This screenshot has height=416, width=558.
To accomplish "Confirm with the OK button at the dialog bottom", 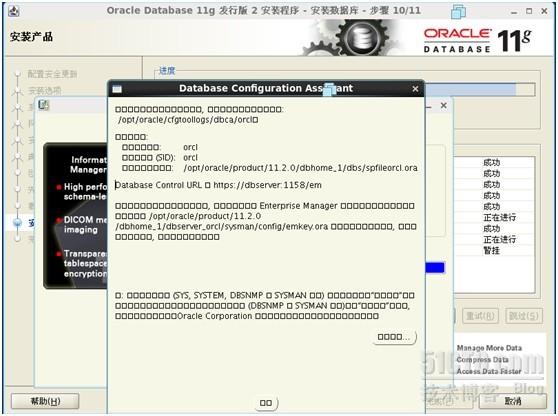I will pos(266,403).
